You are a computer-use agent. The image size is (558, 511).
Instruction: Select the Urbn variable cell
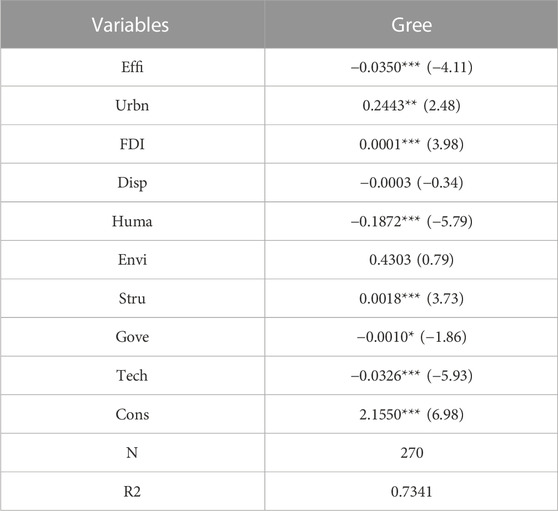click(x=132, y=105)
